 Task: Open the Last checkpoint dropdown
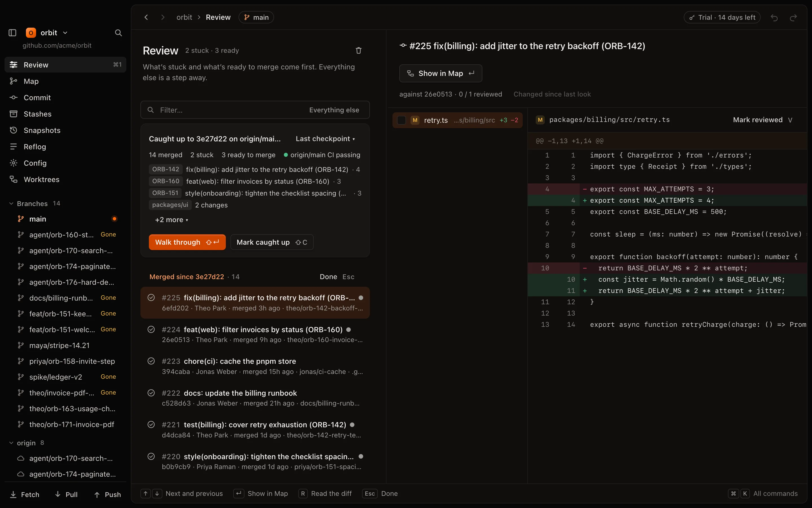[x=325, y=139]
